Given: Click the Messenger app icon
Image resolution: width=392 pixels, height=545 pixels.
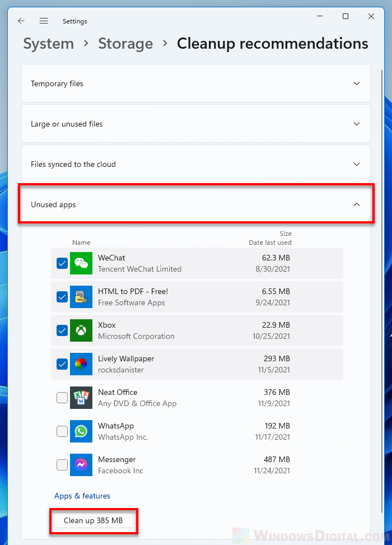Looking at the screenshot, I should (x=81, y=465).
